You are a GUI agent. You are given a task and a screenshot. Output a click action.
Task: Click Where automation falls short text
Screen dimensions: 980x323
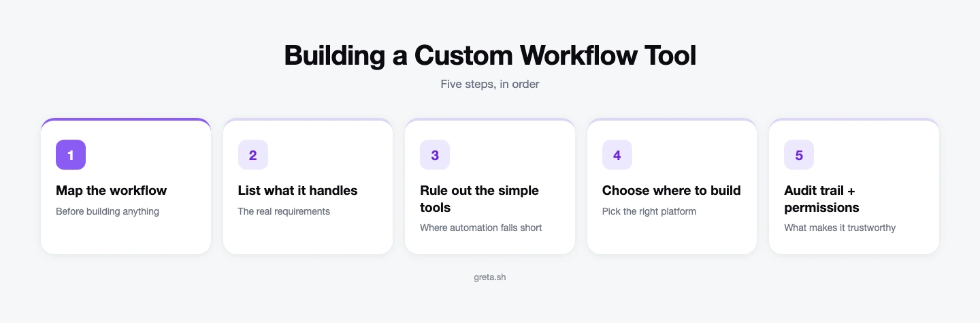coord(481,228)
